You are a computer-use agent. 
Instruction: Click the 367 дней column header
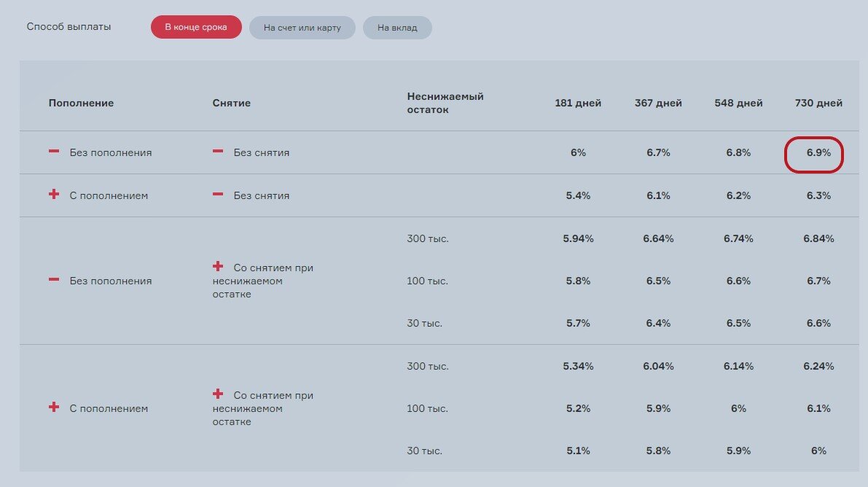pos(658,103)
